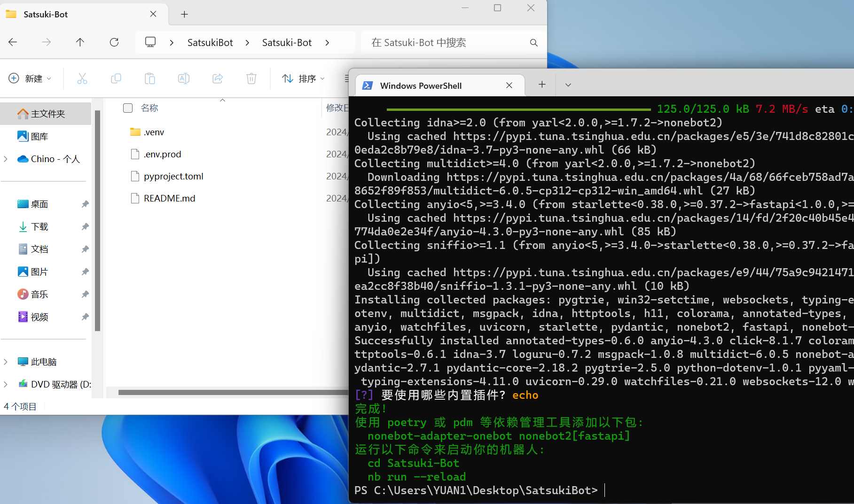Screen dimensions: 854x504
Task: Expand the Chino - 个人 OneDrive node
Action: click(6, 159)
